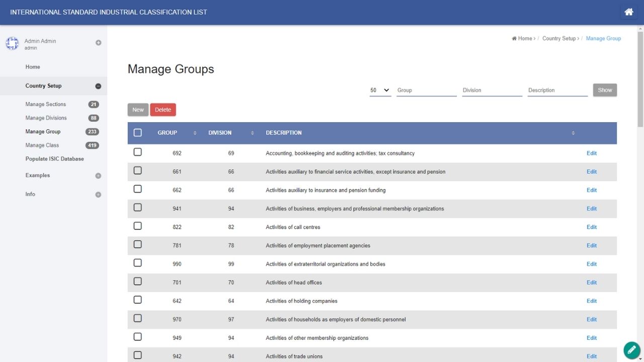644x362 pixels.
Task: Click the Country Setup breadcrumb link
Action: click(x=558, y=39)
